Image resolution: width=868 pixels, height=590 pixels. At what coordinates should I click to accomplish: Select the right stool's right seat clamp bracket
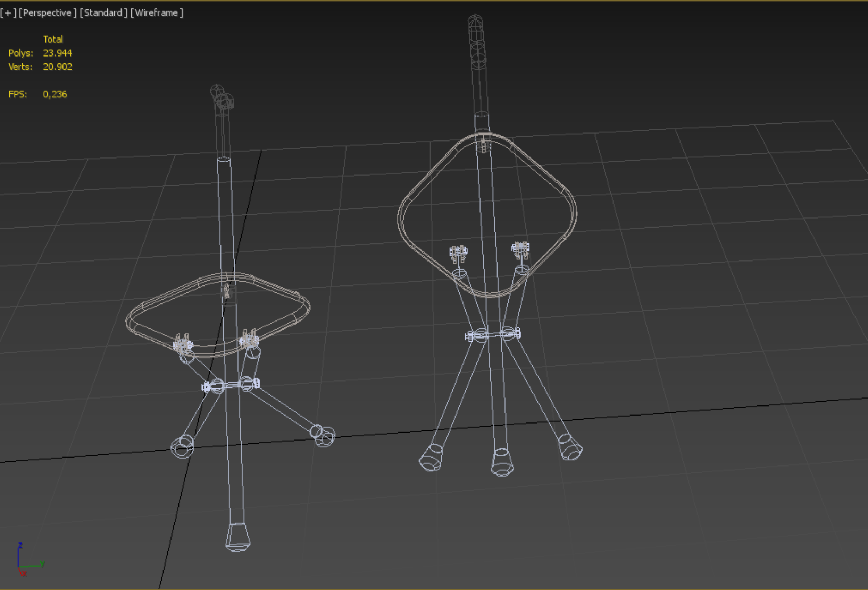(520, 250)
